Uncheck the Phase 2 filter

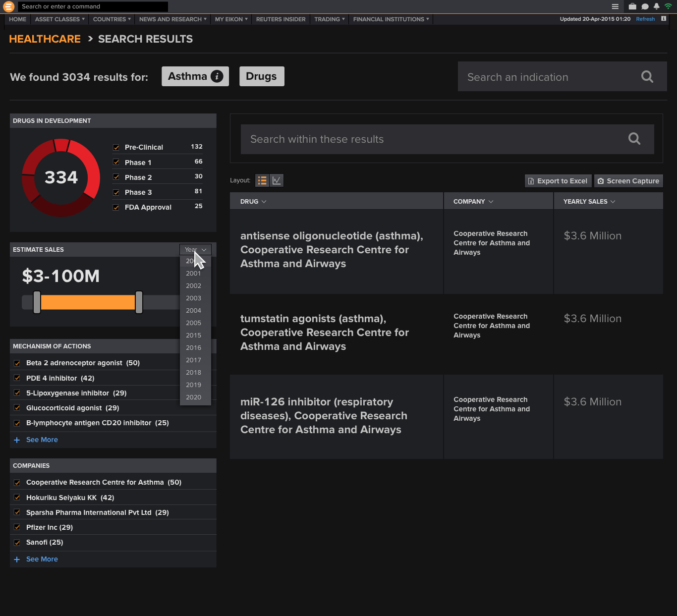(116, 177)
